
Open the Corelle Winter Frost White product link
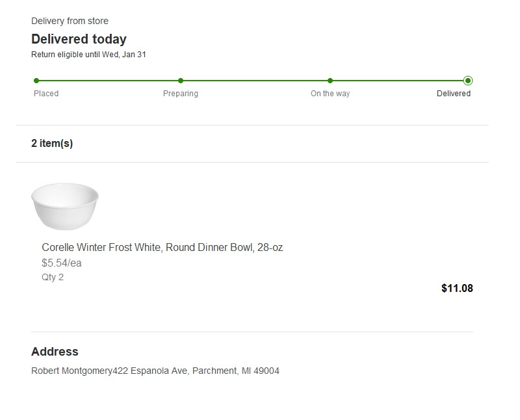(x=162, y=248)
